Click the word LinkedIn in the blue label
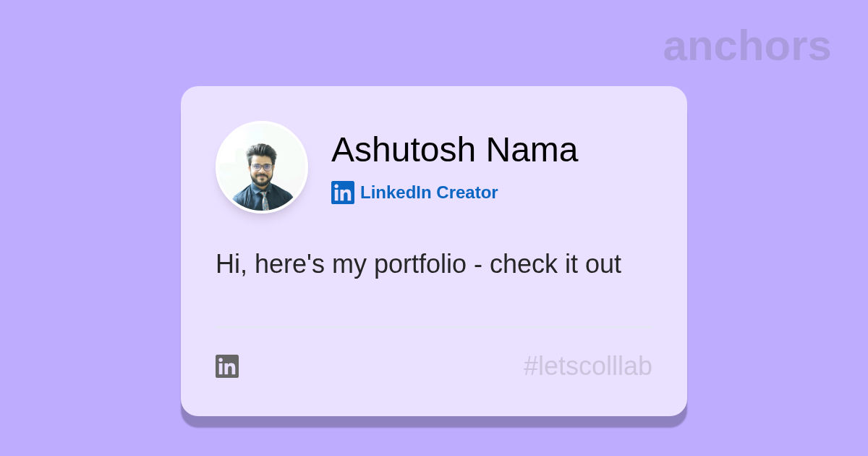Viewport: 868px width, 456px height. pyautogui.click(x=396, y=193)
